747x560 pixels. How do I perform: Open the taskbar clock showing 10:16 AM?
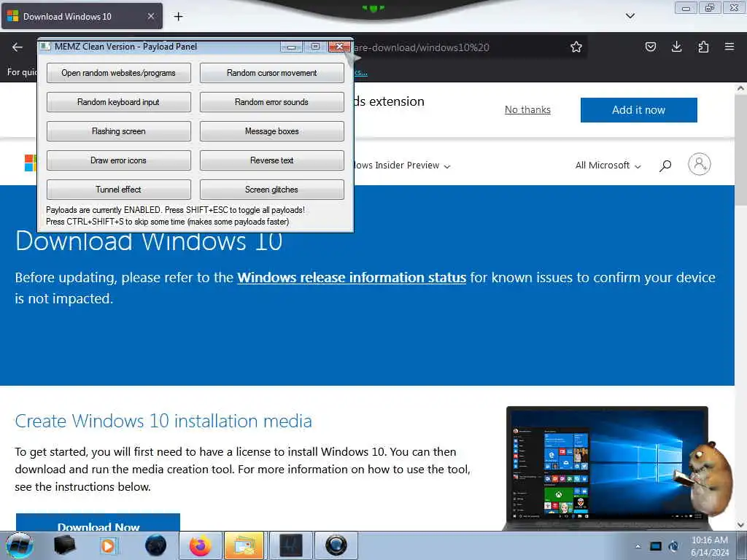tap(709, 546)
